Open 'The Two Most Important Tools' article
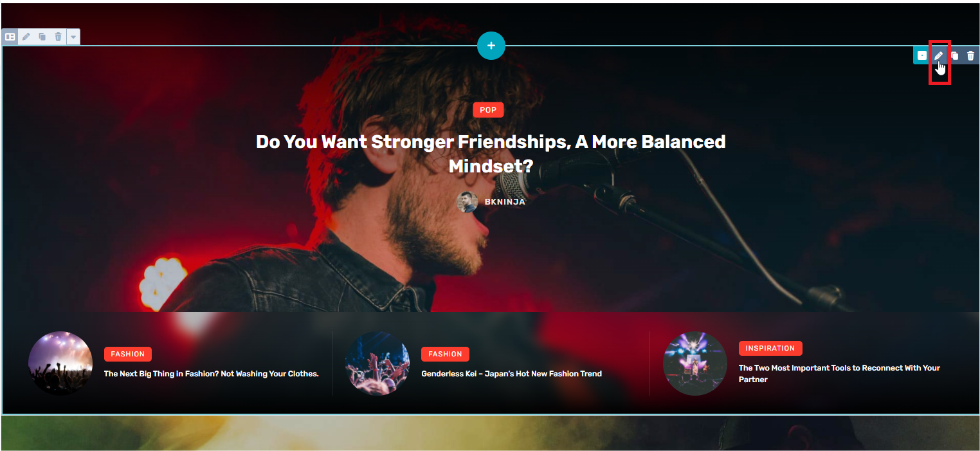Viewport: 980px width, 451px height. 839,374
